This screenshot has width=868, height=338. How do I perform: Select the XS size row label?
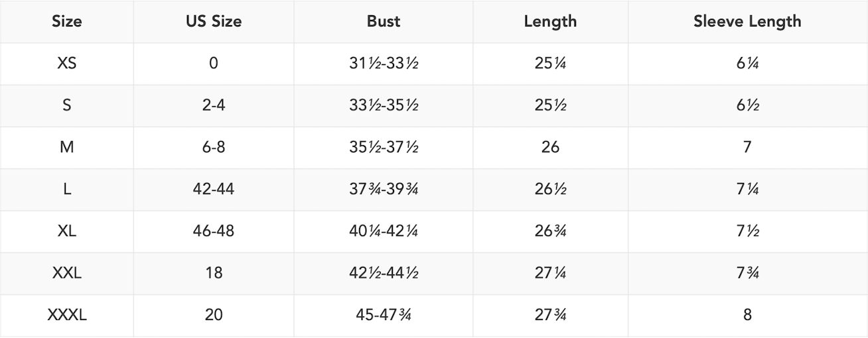click(66, 64)
